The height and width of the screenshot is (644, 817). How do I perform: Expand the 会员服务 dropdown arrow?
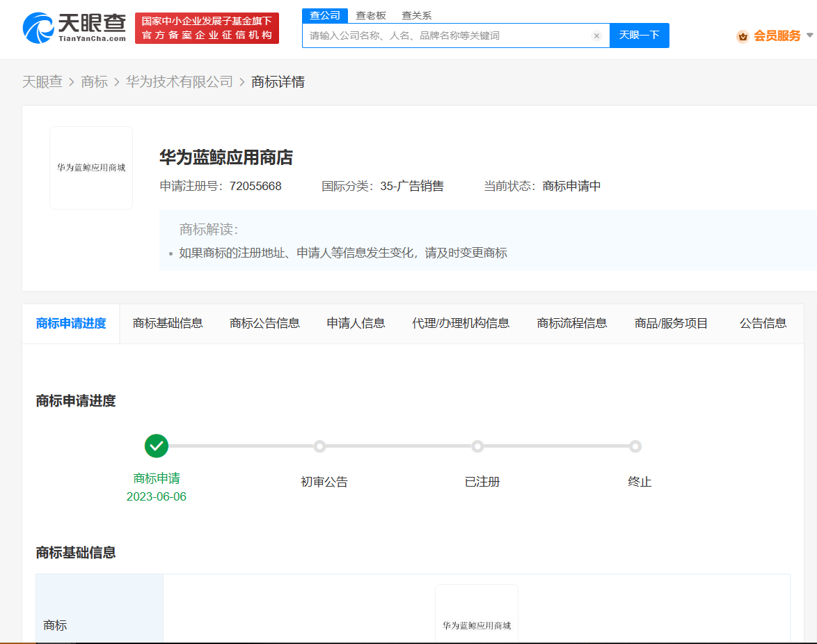[810, 36]
